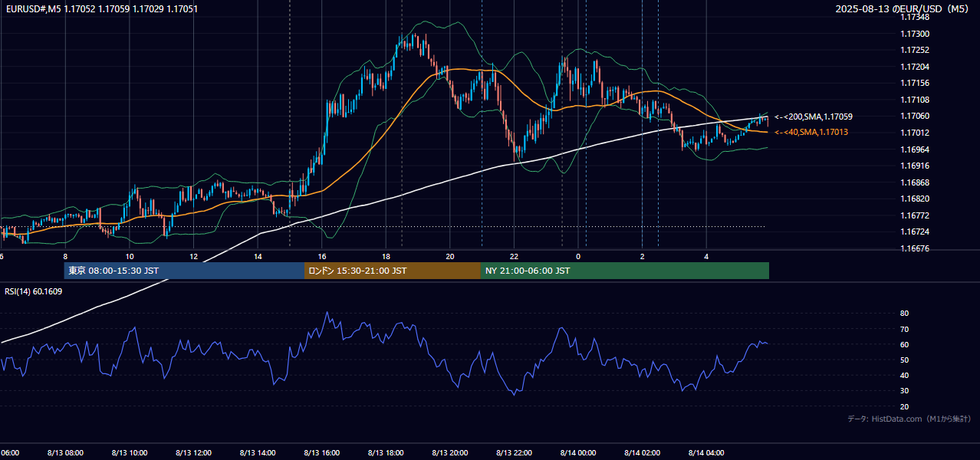Click price scale value 1.16964
The image size is (980, 460).
[914, 149]
